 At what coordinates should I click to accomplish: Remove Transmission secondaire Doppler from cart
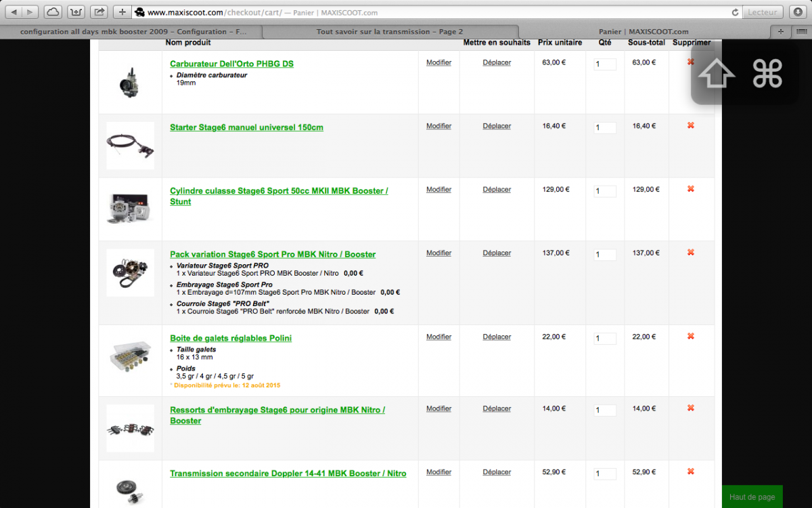(x=691, y=472)
